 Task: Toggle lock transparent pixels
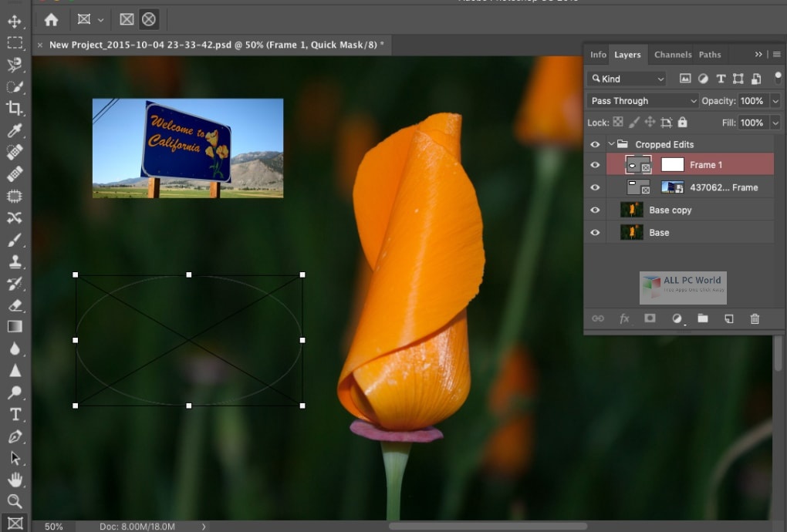coord(618,122)
